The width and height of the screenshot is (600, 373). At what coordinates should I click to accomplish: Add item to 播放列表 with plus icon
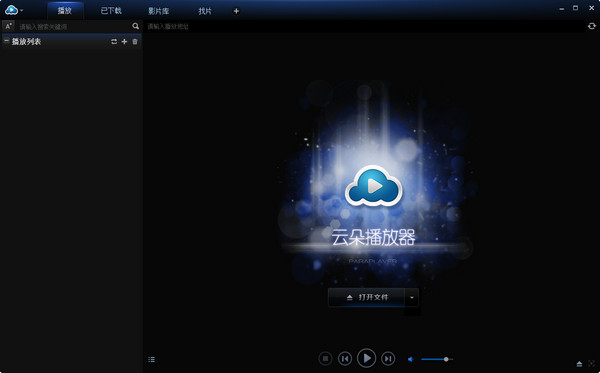pyautogui.click(x=124, y=41)
